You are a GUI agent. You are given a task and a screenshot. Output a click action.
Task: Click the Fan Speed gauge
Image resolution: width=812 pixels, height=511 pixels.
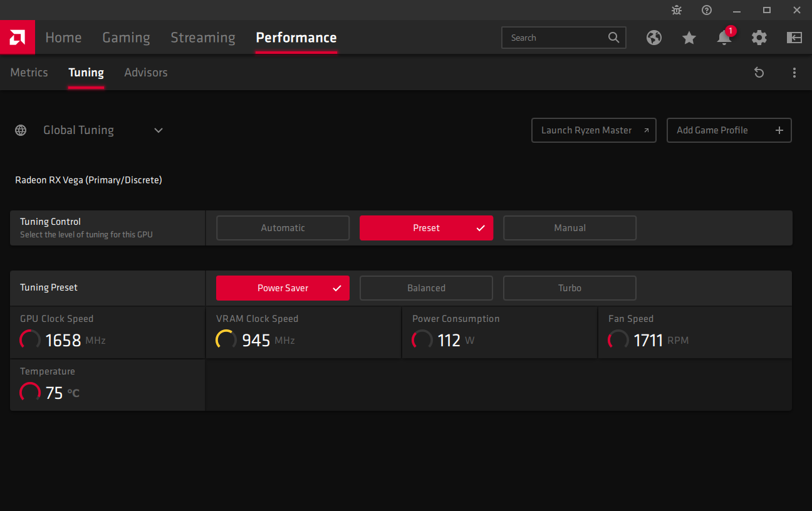(618, 340)
